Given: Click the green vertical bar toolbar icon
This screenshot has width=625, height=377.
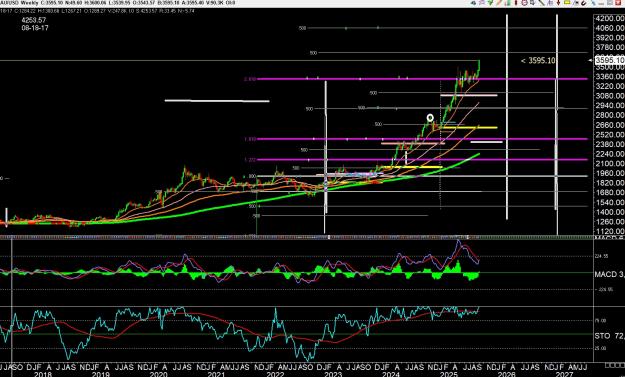Looking at the screenshot, I should (x=508, y=2).
